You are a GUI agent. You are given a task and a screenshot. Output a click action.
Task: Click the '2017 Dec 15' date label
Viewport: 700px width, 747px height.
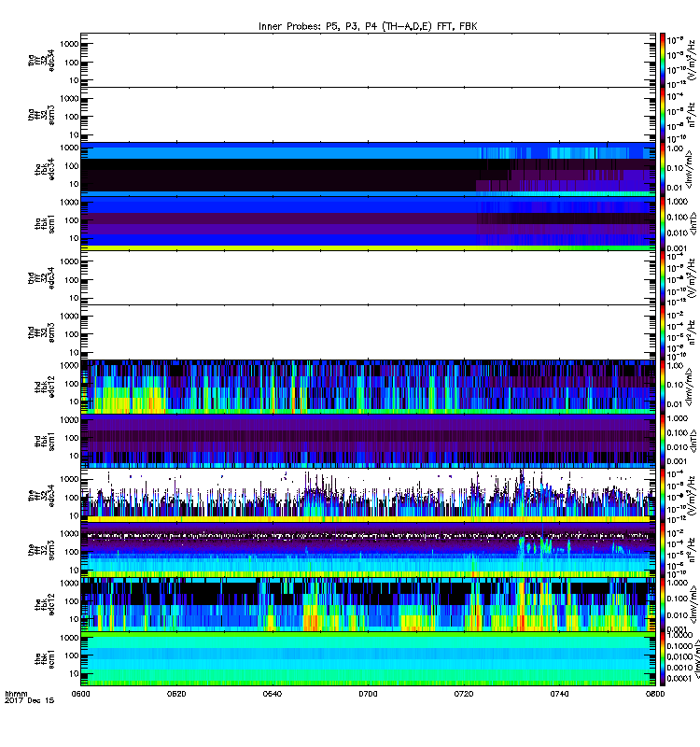point(29,700)
